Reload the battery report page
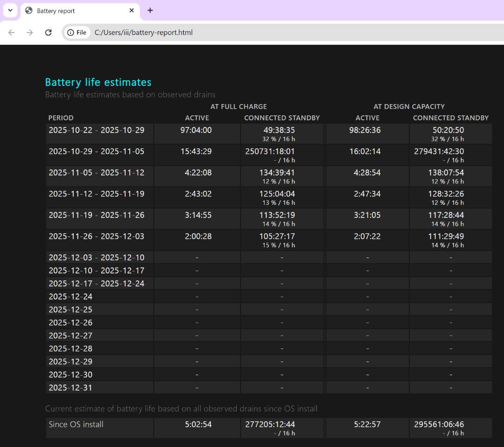 (x=48, y=32)
